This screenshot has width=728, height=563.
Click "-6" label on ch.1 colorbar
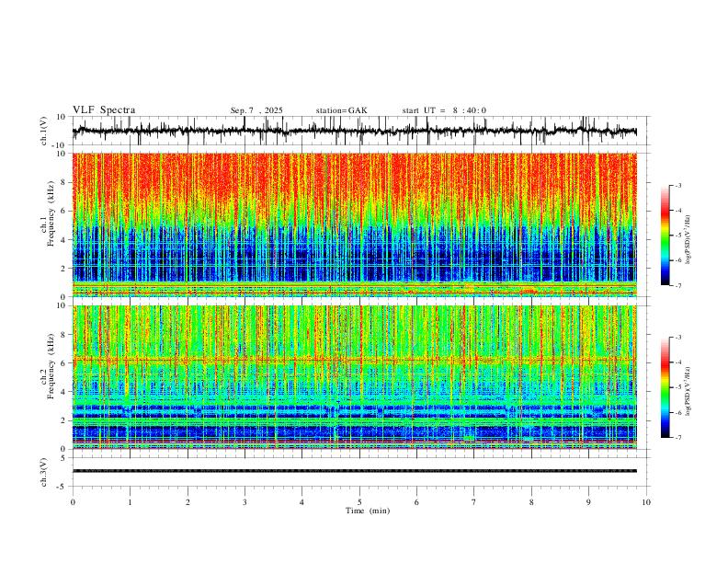coord(677,260)
